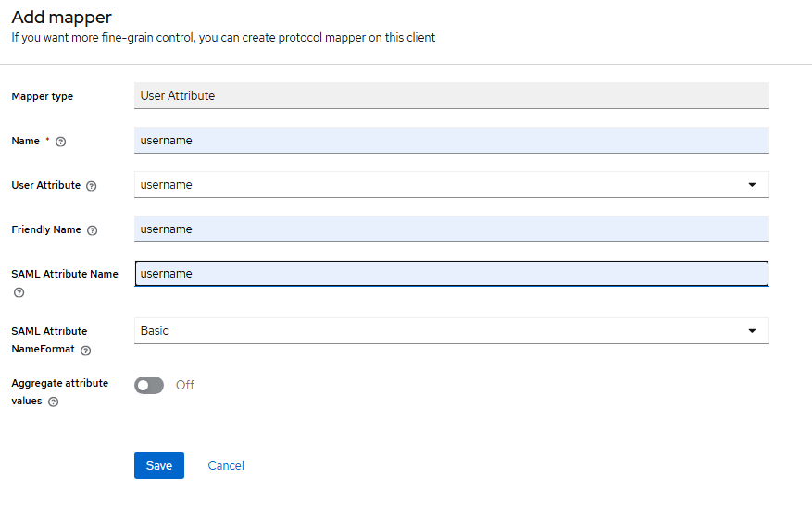
Task: Click the Add mapper page heading
Action: point(61,18)
